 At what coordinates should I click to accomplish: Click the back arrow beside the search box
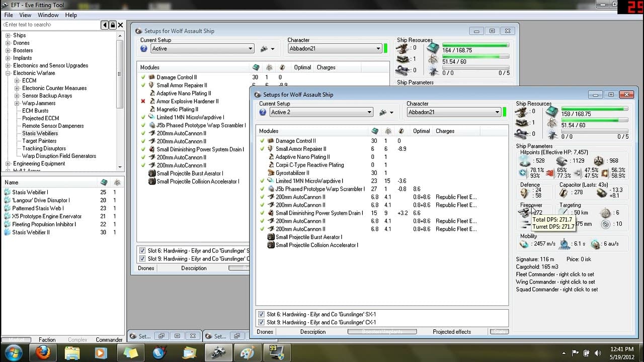[105, 25]
